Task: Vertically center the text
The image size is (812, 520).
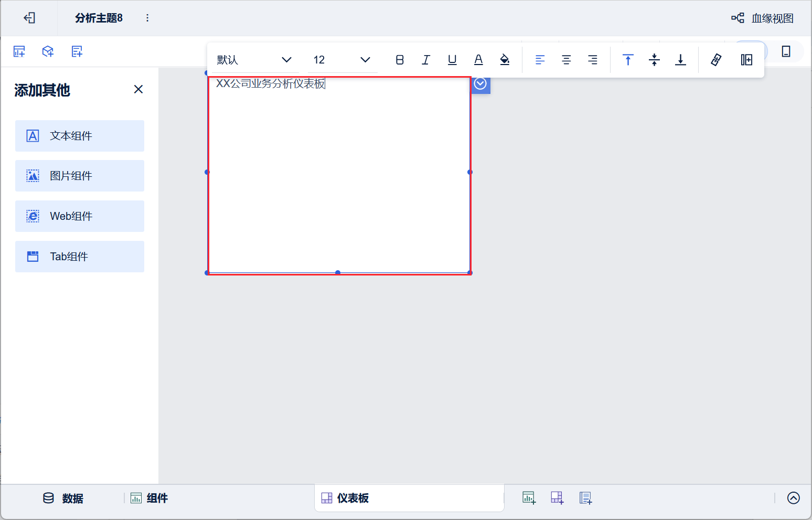Action: click(x=654, y=60)
